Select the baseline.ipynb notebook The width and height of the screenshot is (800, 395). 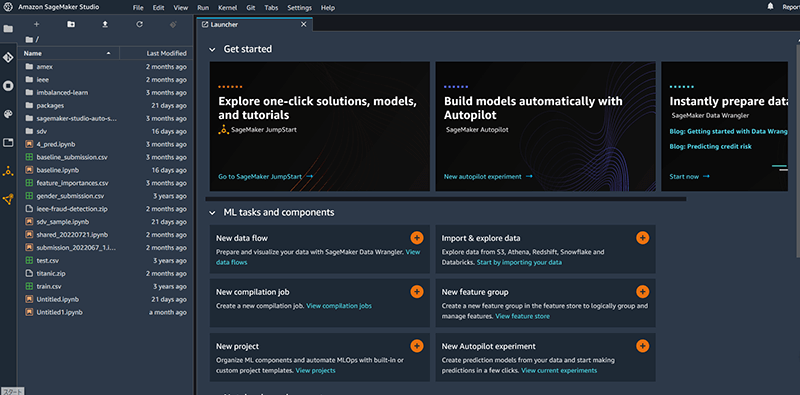coord(106,170)
